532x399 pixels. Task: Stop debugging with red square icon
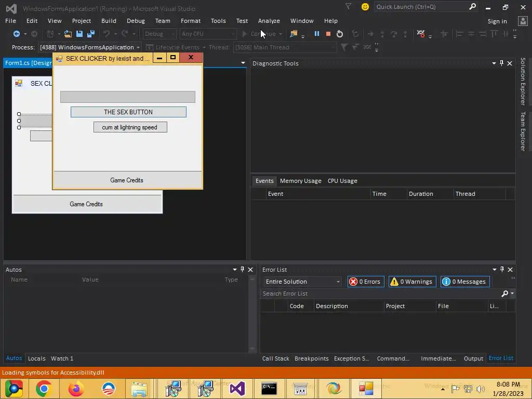pos(328,34)
